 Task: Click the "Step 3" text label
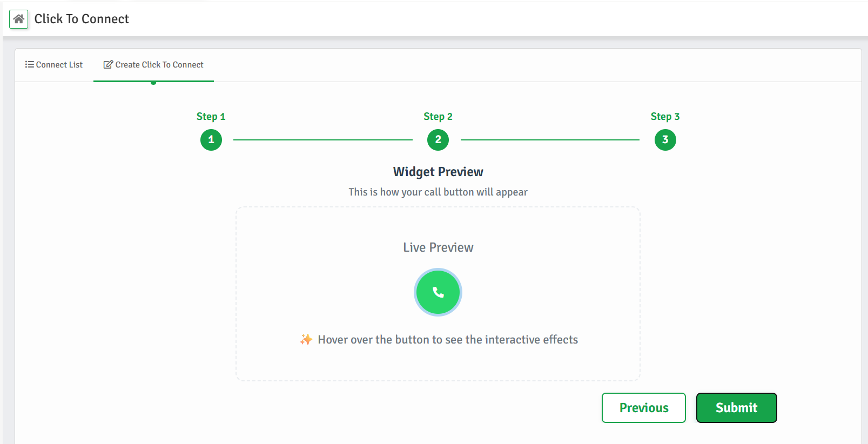click(665, 117)
